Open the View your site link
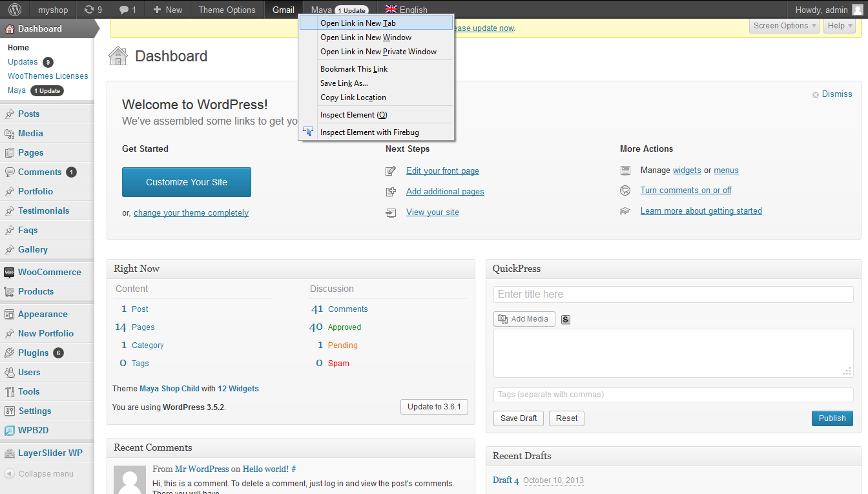Screen dimensions: 868x494 point(433,212)
